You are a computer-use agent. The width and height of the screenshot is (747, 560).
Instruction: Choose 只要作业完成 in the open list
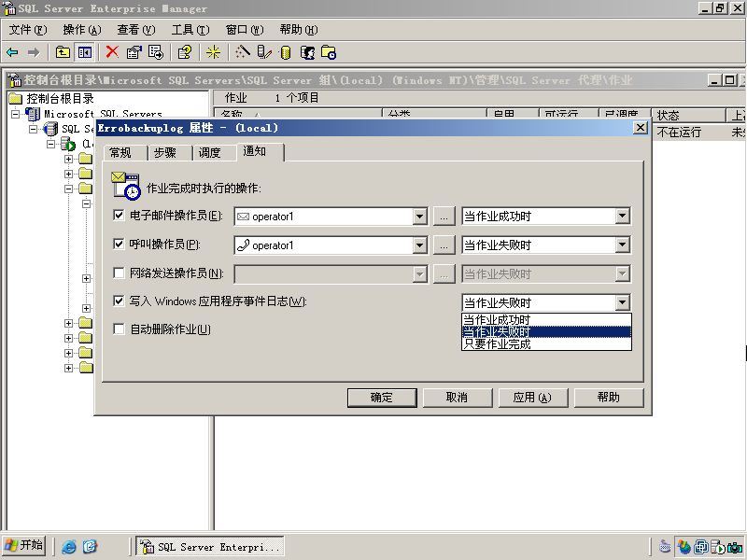point(546,343)
